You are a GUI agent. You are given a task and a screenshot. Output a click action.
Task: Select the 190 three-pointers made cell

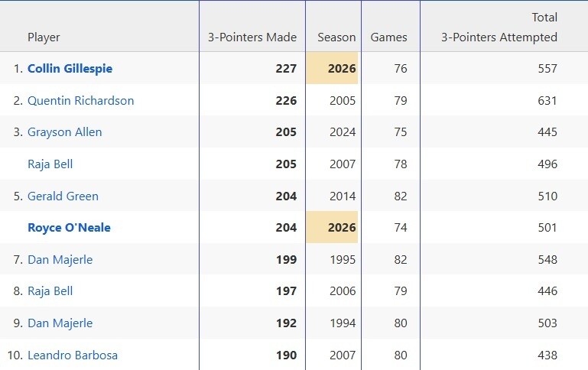(x=286, y=355)
